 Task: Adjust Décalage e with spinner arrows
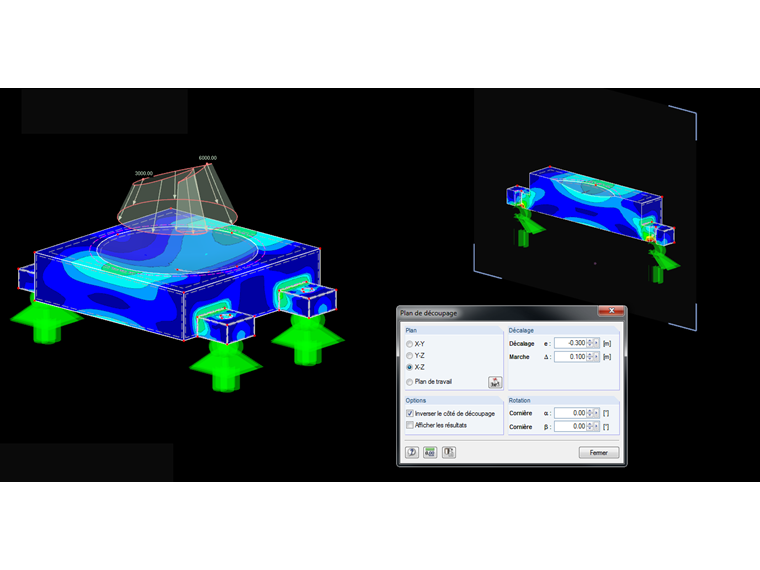[590, 343]
